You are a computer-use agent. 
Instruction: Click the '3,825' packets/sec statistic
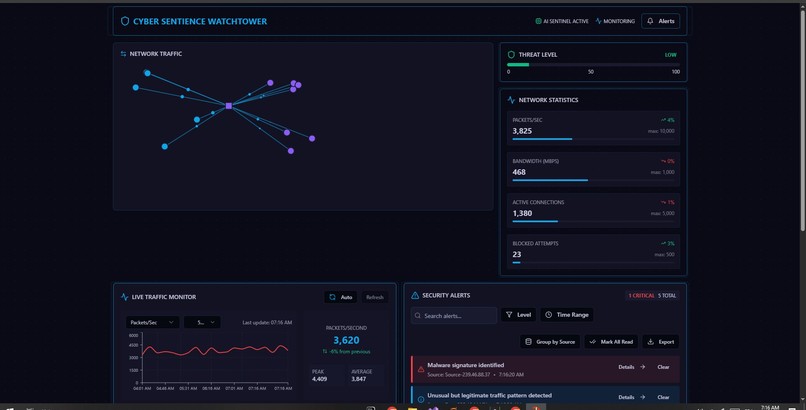point(522,131)
